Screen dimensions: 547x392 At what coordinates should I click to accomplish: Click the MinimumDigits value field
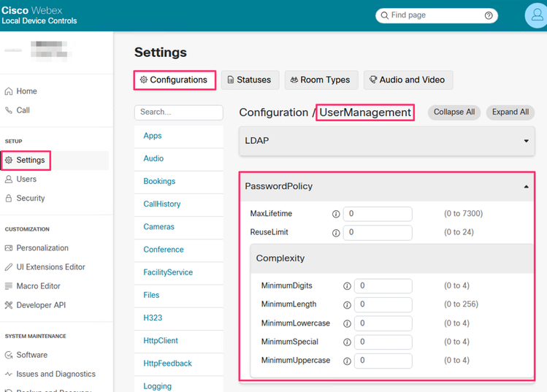click(x=383, y=286)
